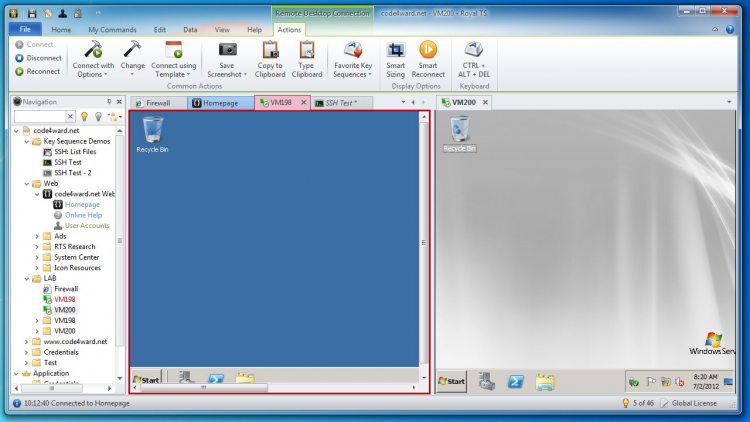750x422 pixels.
Task: Switch to the Firewall connection tab
Action: [x=158, y=103]
